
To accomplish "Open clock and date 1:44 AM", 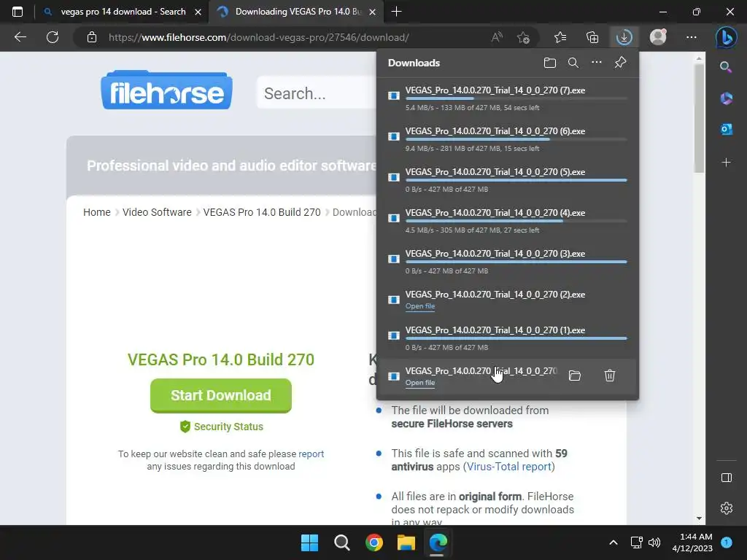I will pos(692,542).
